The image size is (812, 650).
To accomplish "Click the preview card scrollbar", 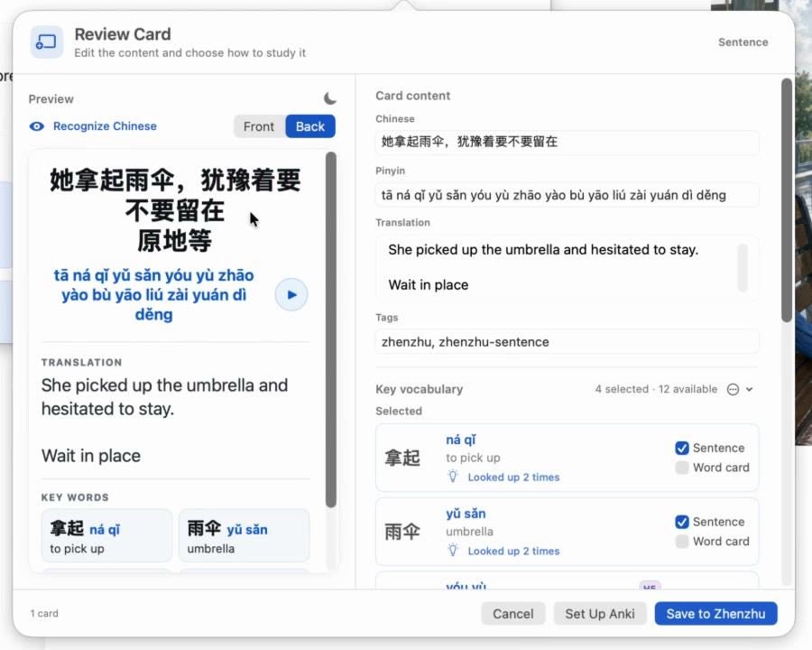I will click(x=331, y=330).
